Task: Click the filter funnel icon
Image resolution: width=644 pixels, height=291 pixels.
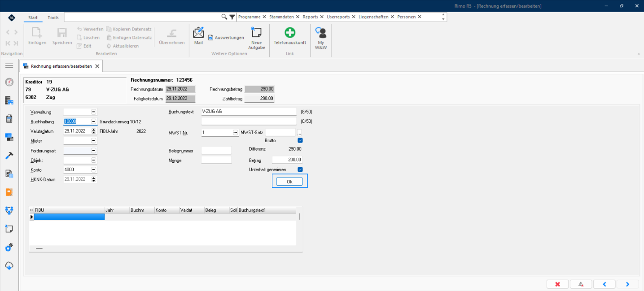Action: [x=232, y=17]
